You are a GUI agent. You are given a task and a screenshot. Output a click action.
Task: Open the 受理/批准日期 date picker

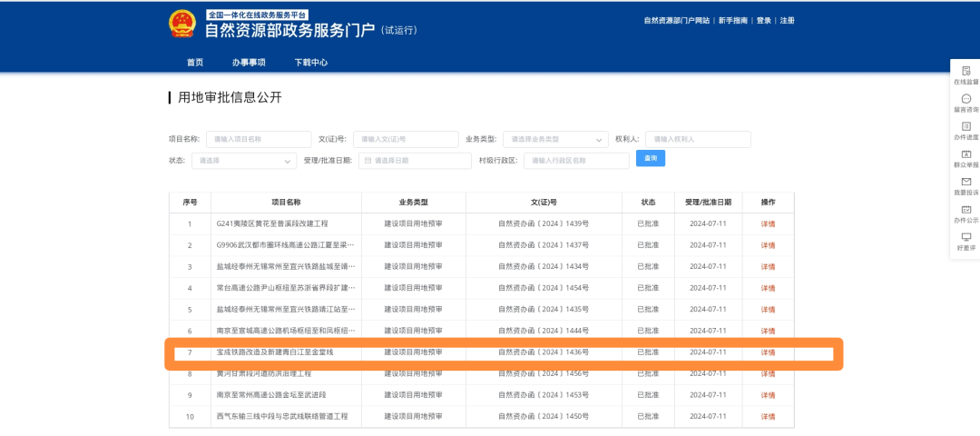point(414,161)
